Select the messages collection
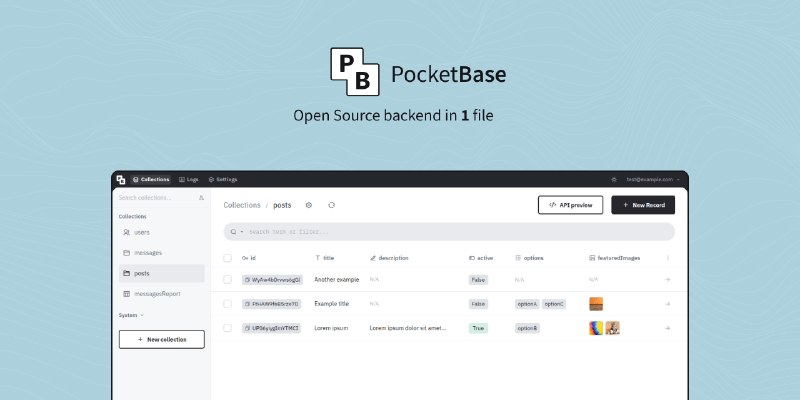This screenshot has width=800, height=400. point(162,253)
